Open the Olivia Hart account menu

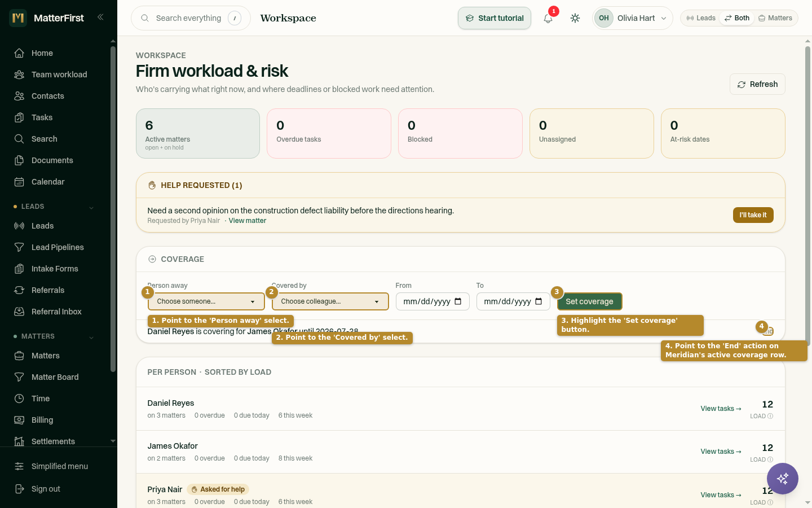tap(633, 18)
